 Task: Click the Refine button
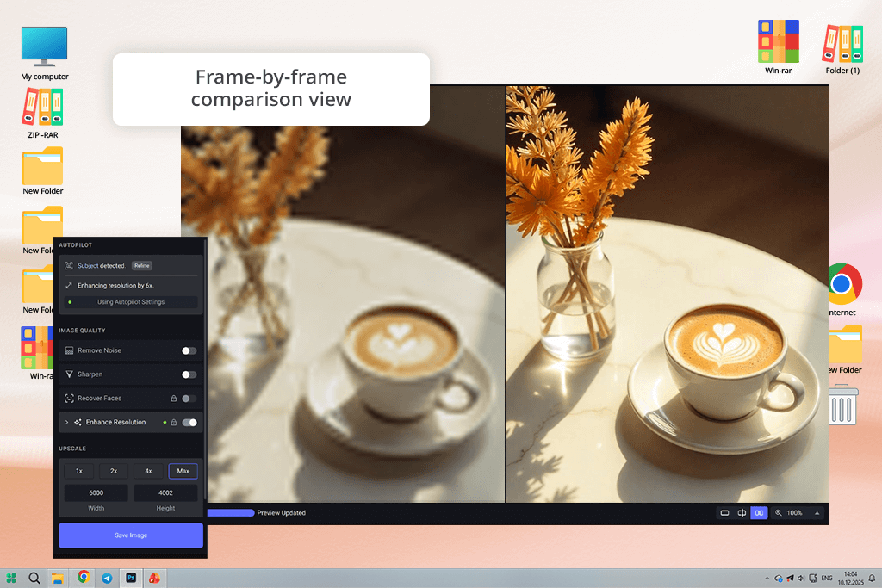pyautogui.click(x=142, y=265)
